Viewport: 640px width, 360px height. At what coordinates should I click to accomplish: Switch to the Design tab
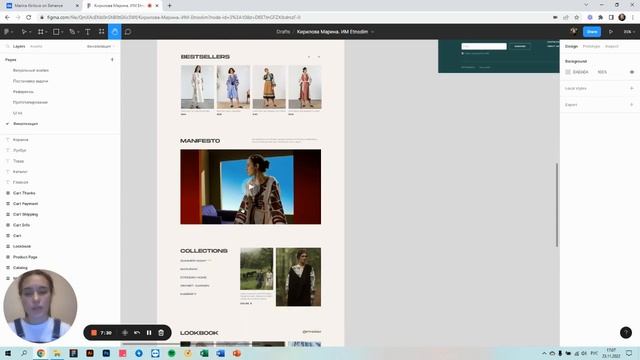coord(571,47)
